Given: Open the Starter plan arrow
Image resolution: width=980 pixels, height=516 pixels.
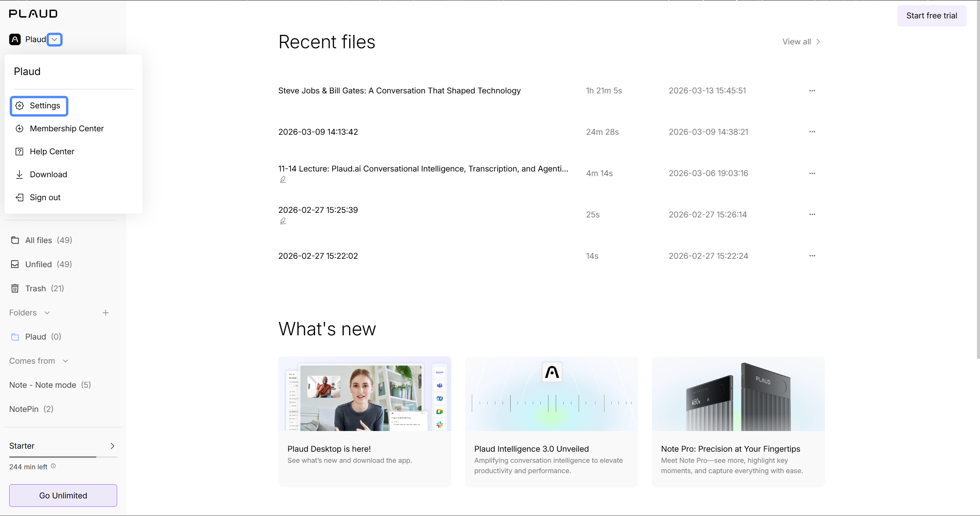Looking at the screenshot, I should click(x=113, y=446).
